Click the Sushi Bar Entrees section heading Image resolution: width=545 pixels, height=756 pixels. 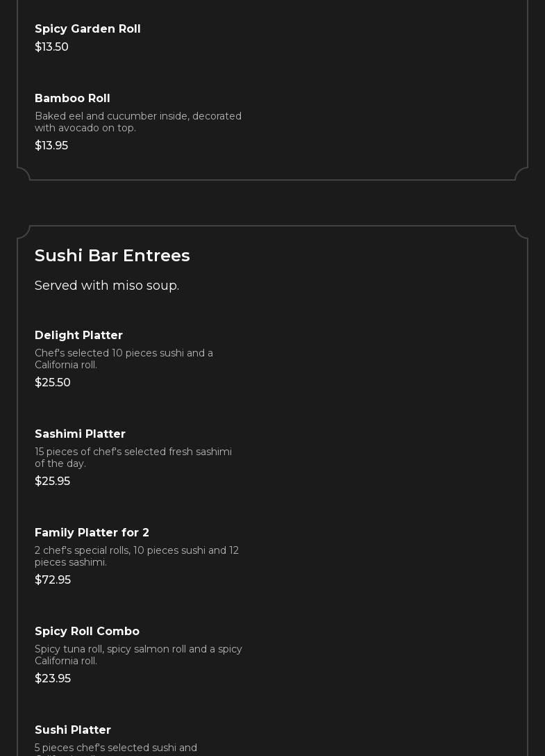click(x=112, y=255)
